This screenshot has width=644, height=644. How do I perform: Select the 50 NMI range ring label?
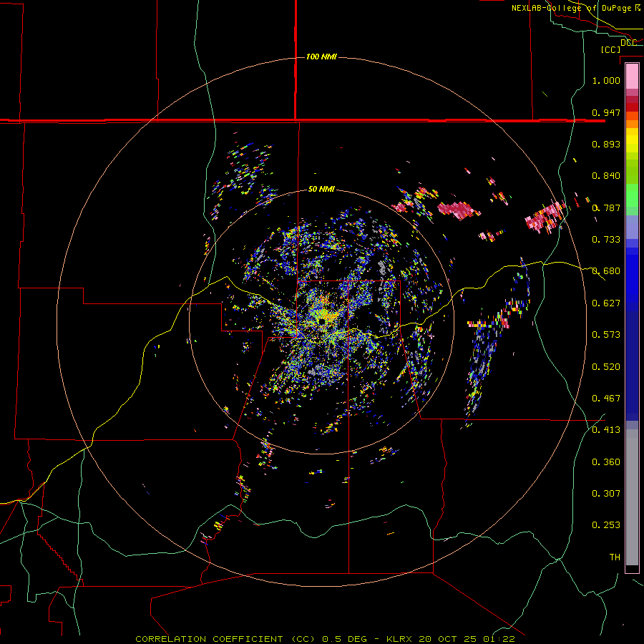pos(321,189)
